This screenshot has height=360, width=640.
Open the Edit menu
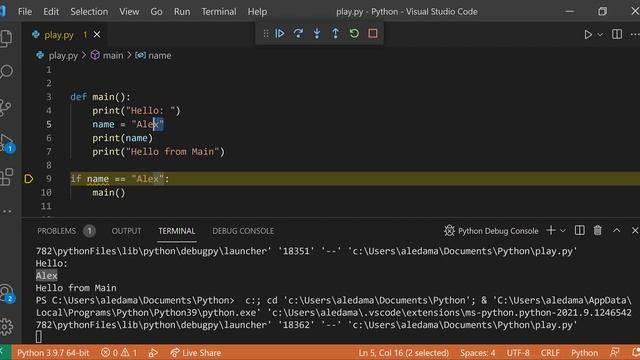pos(51,11)
